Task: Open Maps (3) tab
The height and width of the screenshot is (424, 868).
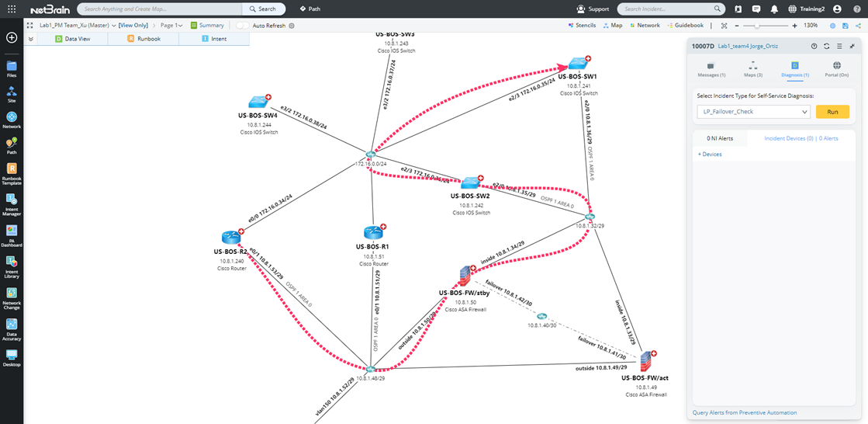Action: click(753, 69)
